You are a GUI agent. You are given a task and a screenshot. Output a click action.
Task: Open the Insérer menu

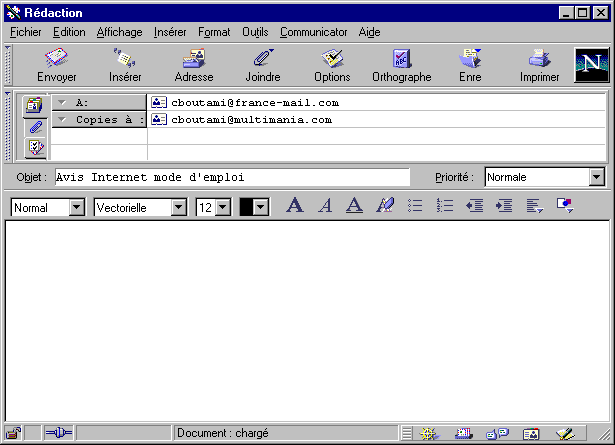coord(170,32)
